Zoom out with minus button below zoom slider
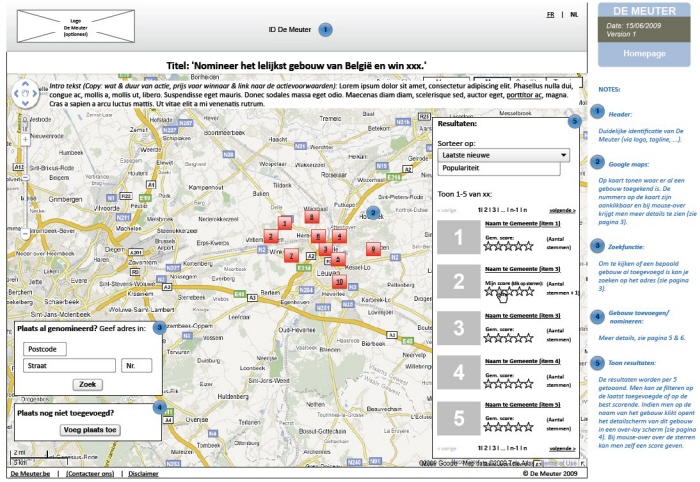Viewport: 700px width, 482px height. (25, 233)
